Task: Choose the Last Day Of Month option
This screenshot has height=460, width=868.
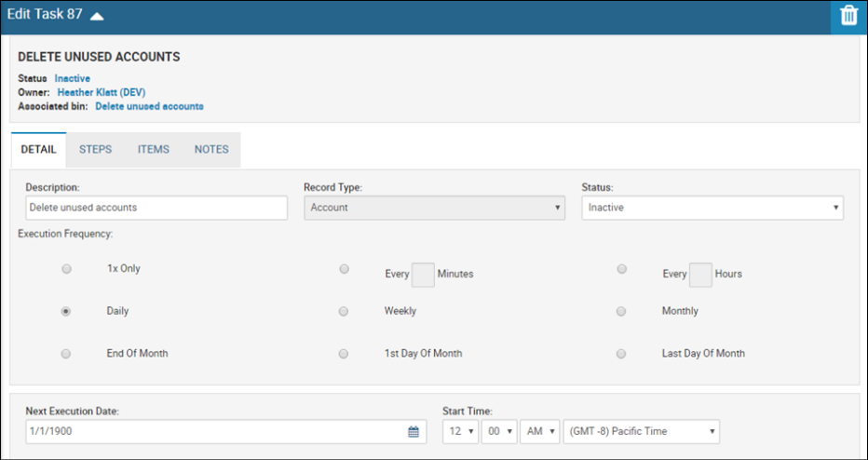Action: [x=621, y=354]
